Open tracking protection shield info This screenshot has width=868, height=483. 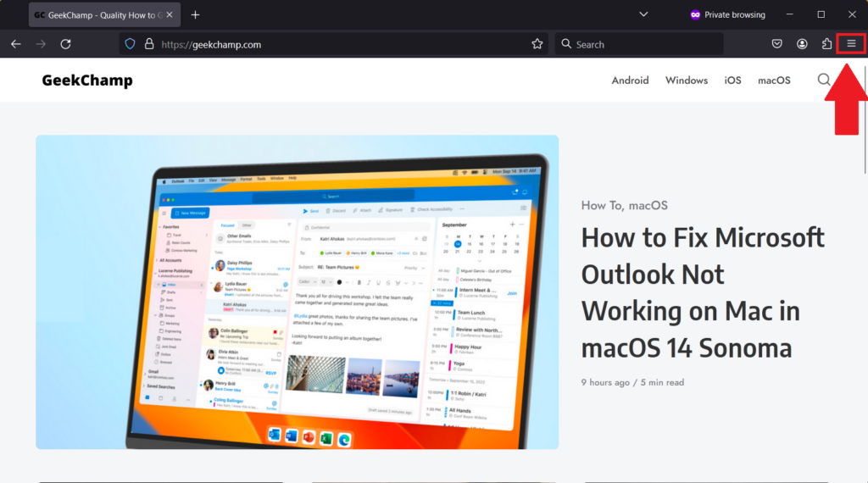tap(130, 44)
